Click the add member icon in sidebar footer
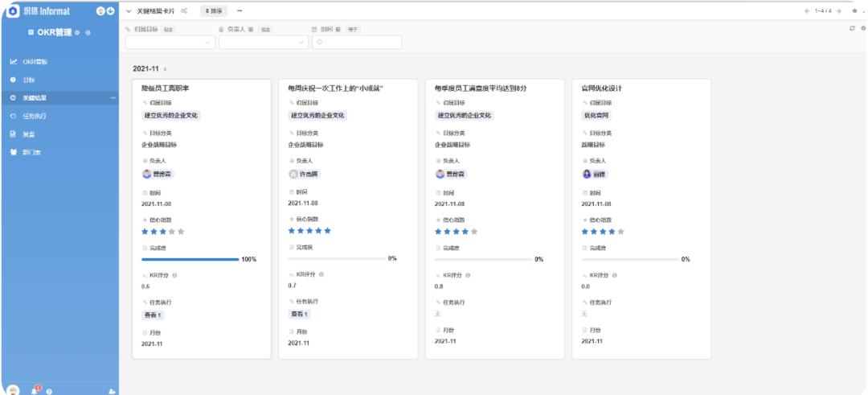This screenshot has height=395, width=868. (x=113, y=391)
